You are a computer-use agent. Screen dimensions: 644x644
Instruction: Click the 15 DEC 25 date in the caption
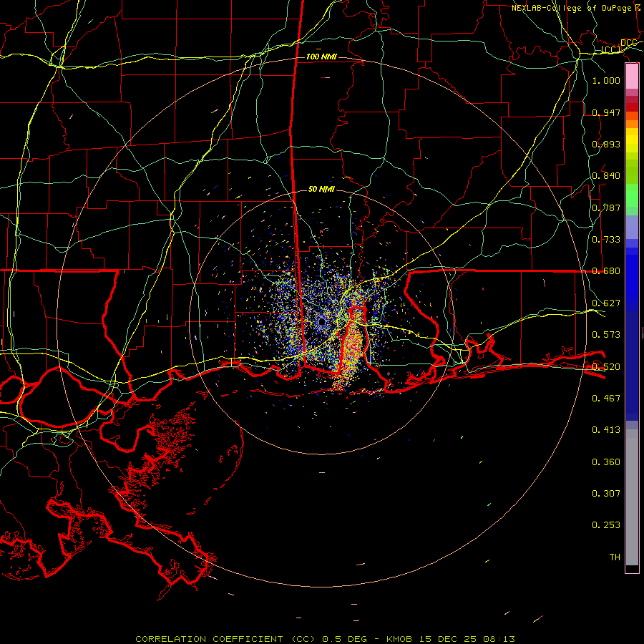click(x=448, y=639)
